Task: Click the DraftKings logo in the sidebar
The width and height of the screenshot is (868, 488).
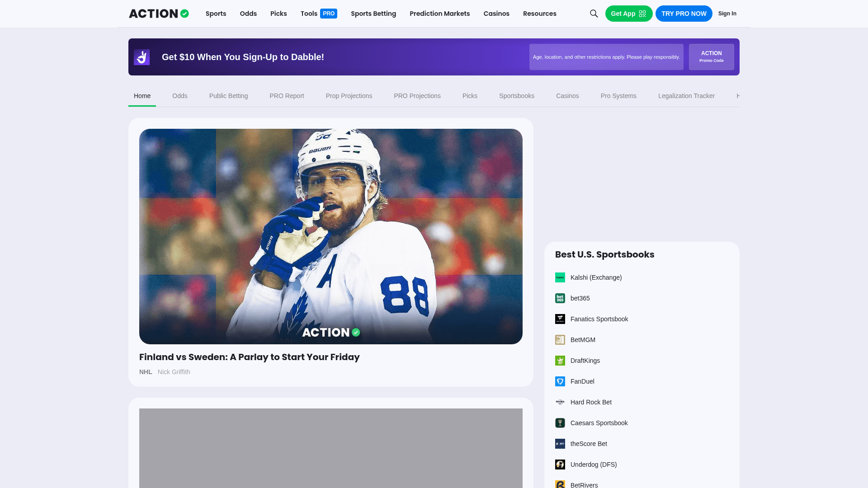Action: coord(560,361)
